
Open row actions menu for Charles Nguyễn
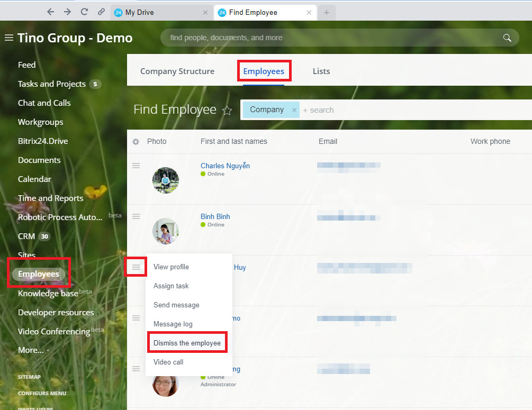pyautogui.click(x=136, y=166)
